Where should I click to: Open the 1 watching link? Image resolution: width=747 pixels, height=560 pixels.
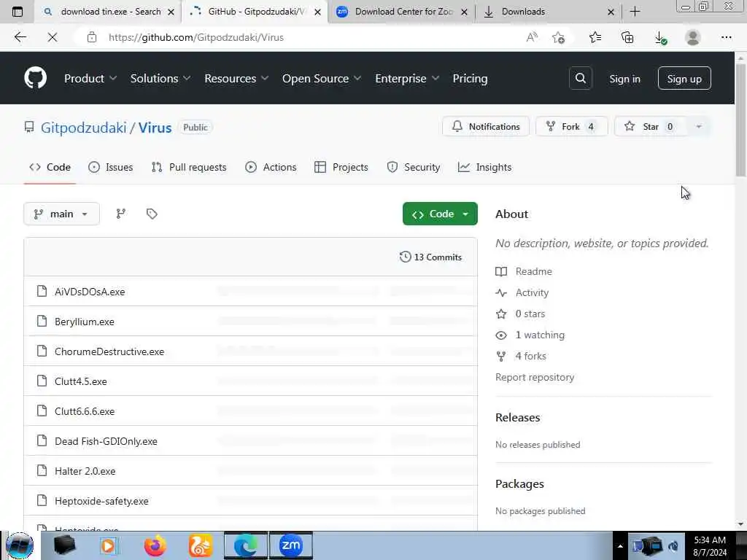click(540, 335)
